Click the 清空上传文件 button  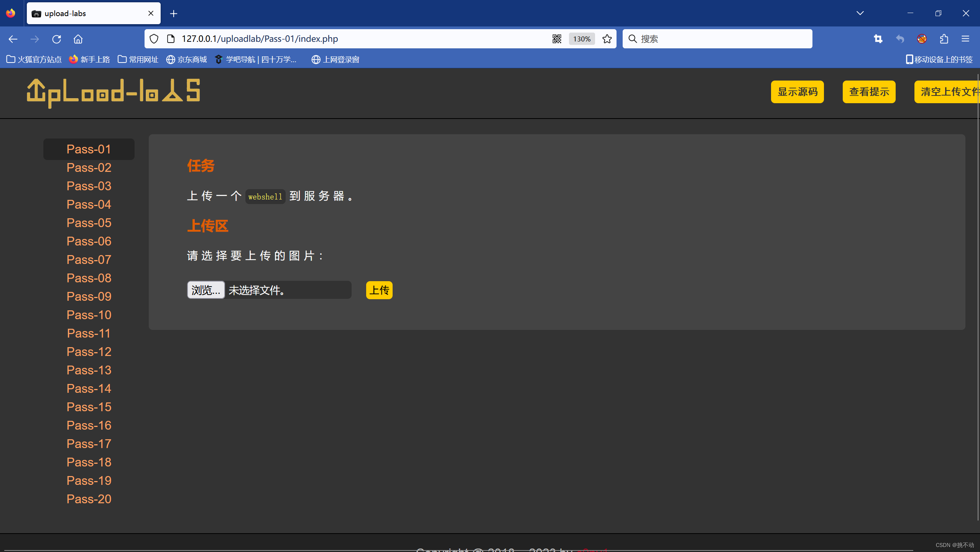click(x=947, y=92)
